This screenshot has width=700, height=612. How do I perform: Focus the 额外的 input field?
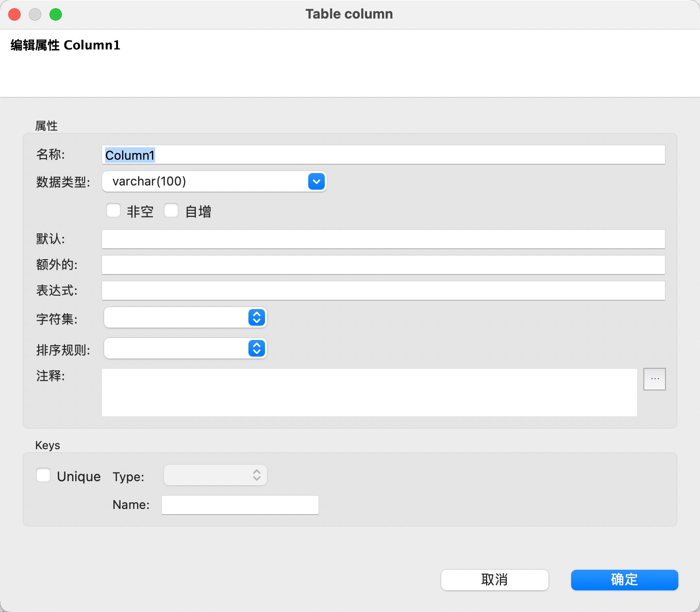[x=382, y=265]
